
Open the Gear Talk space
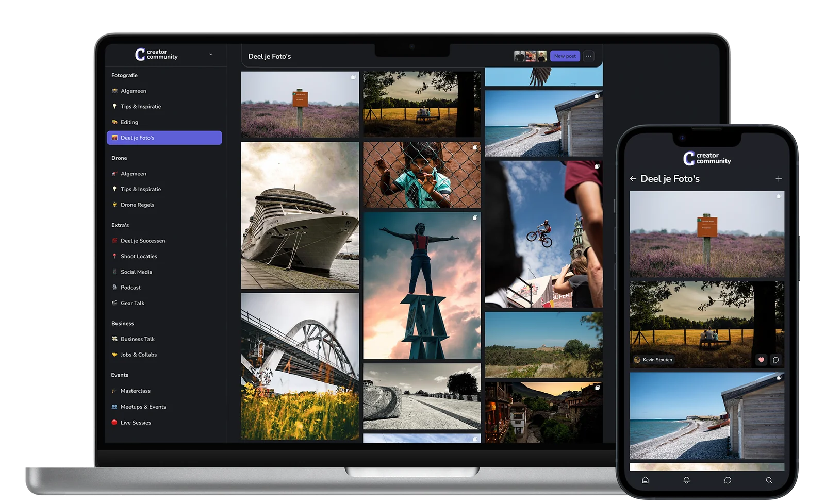pyautogui.click(x=164, y=303)
